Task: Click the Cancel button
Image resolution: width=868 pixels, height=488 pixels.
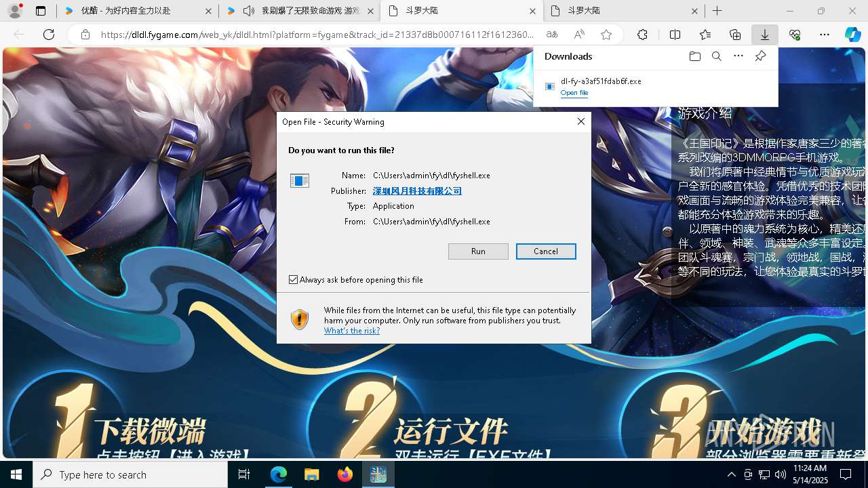Action: point(546,251)
